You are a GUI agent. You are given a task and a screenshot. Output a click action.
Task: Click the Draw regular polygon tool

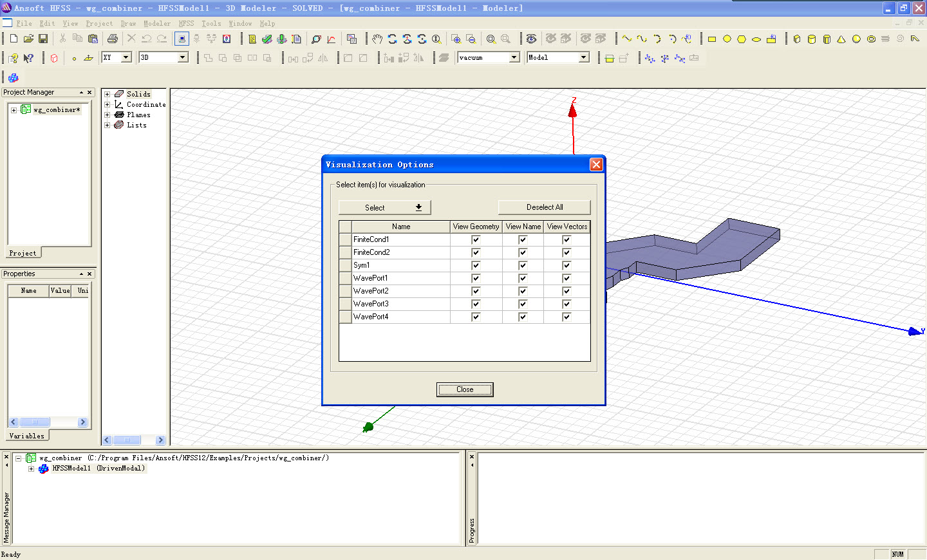pyautogui.click(x=742, y=39)
